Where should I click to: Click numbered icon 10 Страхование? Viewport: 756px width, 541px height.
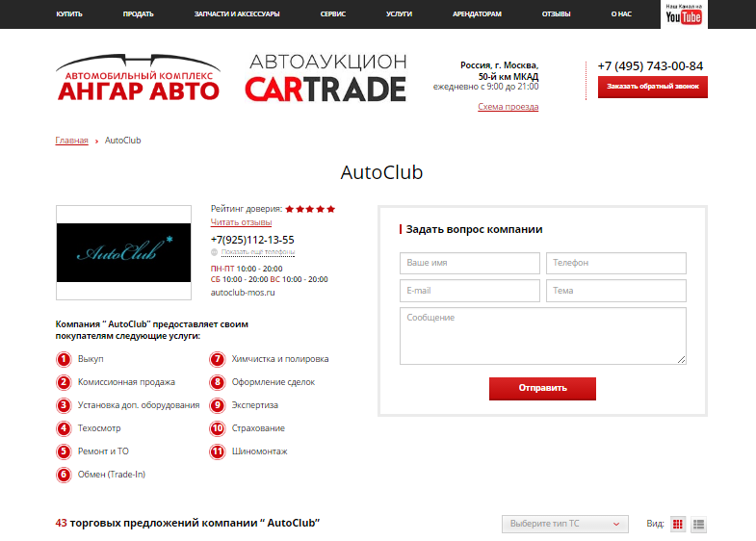(x=218, y=428)
